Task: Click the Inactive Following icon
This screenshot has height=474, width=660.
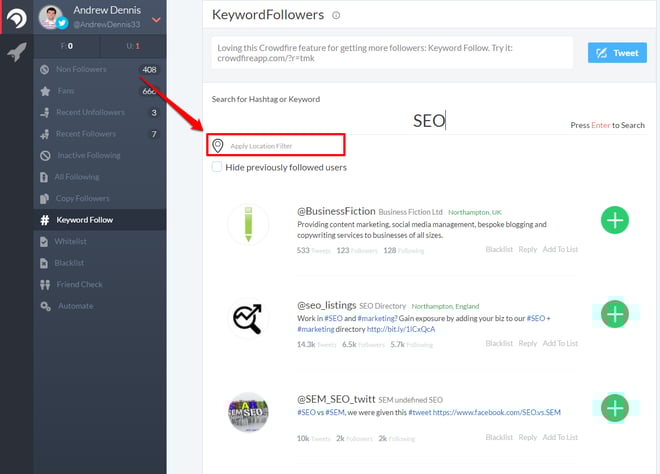Action: coord(45,155)
